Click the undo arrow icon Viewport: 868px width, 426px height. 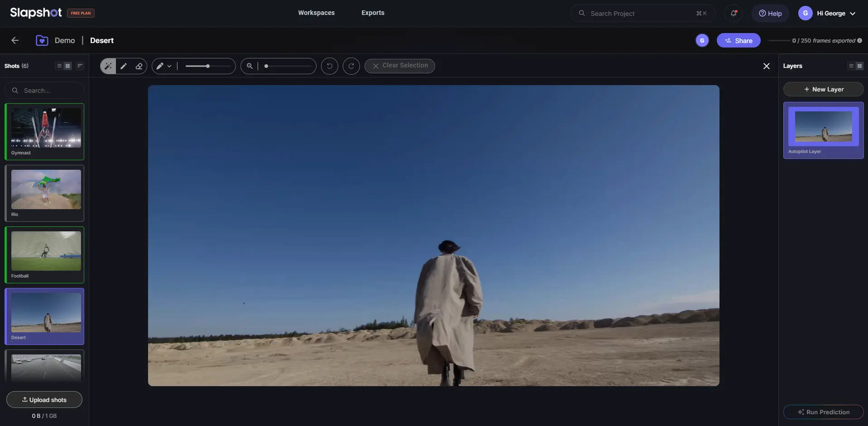coord(329,66)
